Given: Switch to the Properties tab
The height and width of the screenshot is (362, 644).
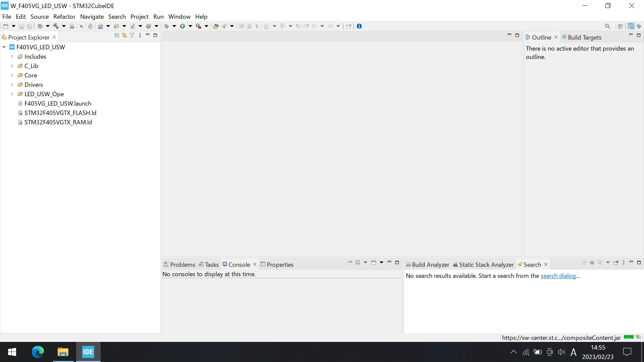Looking at the screenshot, I should pos(277,264).
